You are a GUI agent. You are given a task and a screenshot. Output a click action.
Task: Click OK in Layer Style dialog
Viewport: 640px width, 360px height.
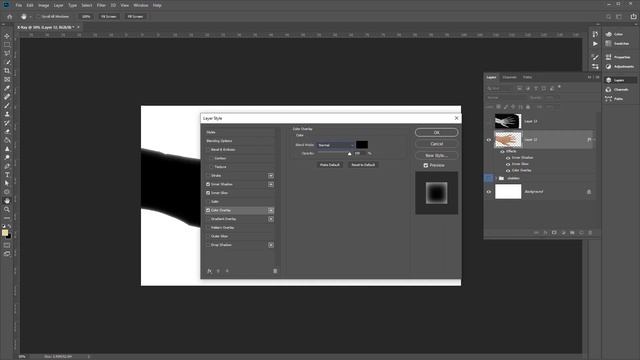pos(436,133)
